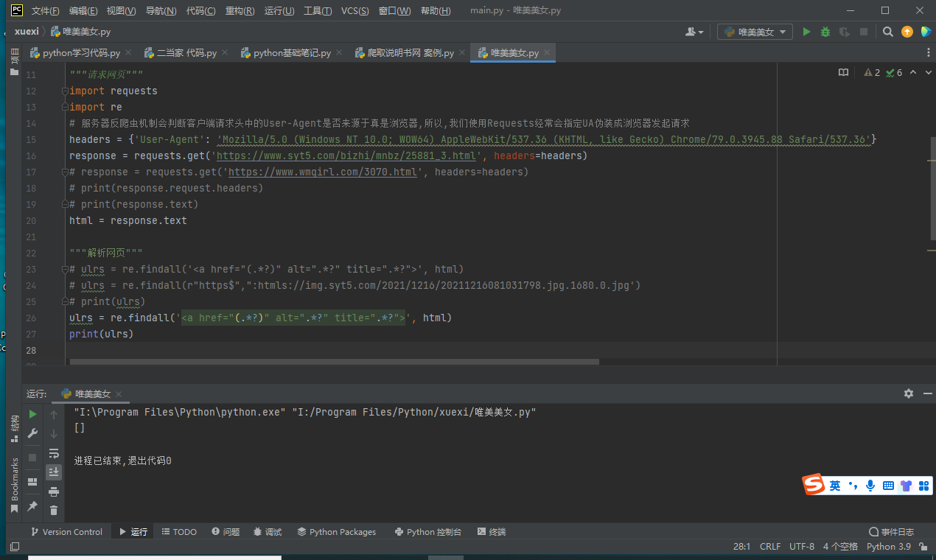Clear Run output with trash icon
Image resolution: width=936 pixels, height=560 pixels.
point(54,510)
